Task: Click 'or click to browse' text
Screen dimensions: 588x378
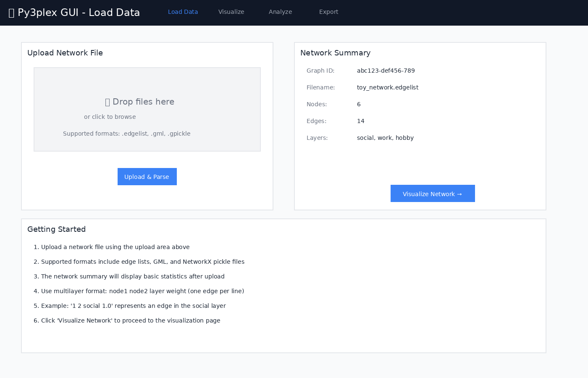Action: click(110, 117)
